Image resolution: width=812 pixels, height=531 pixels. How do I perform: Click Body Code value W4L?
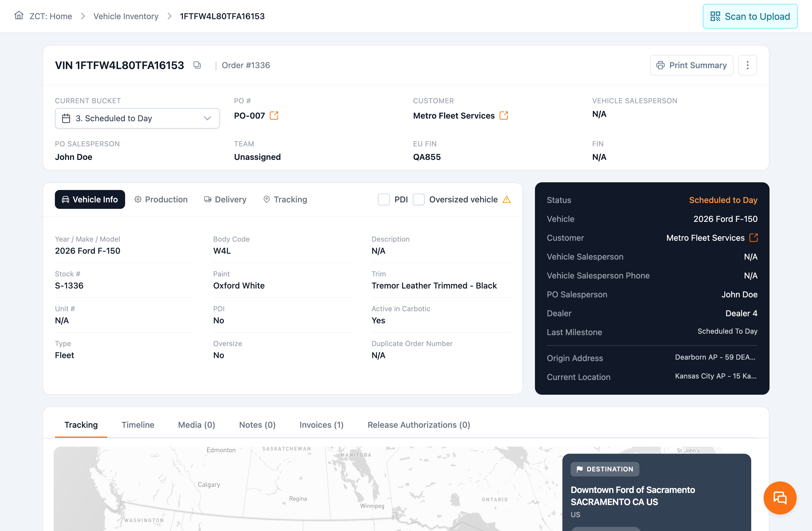point(222,251)
